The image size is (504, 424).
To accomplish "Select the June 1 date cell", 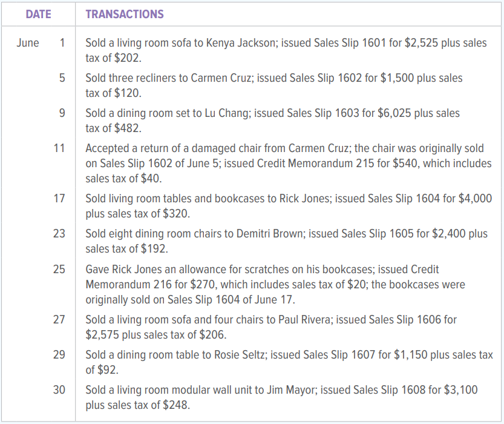I will (41, 43).
